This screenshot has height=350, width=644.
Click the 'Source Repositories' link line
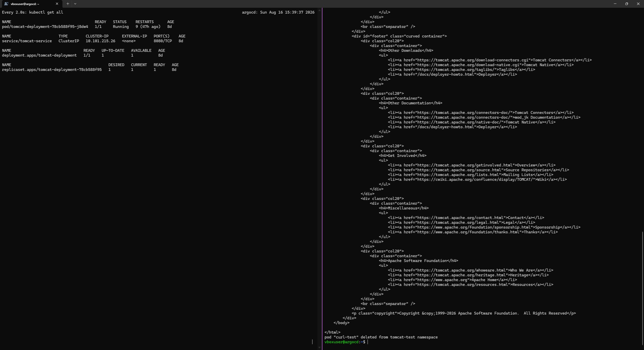coord(478,170)
